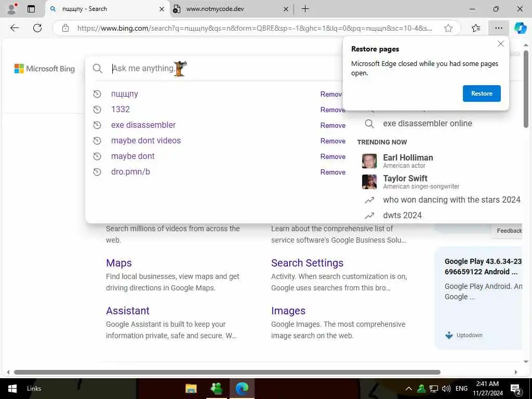Open the Images result link

point(288,311)
